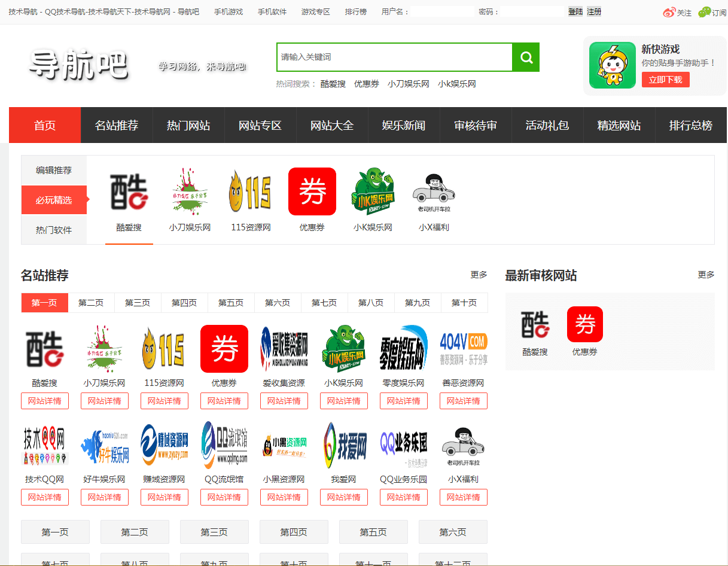Click the 小刀娱乐网 splatter logo
This screenshot has width=728, height=566.
[x=190, y=191]
